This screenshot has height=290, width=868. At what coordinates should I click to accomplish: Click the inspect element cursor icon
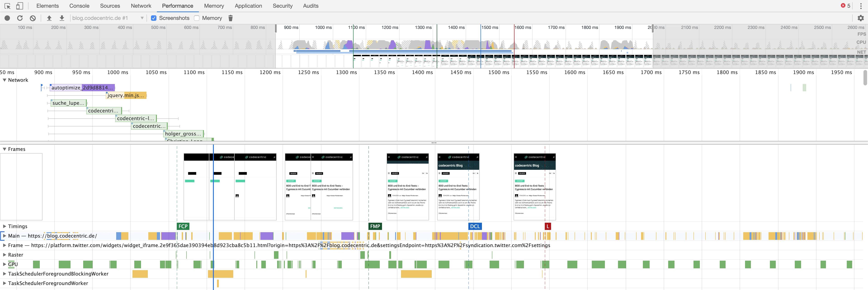7,6
